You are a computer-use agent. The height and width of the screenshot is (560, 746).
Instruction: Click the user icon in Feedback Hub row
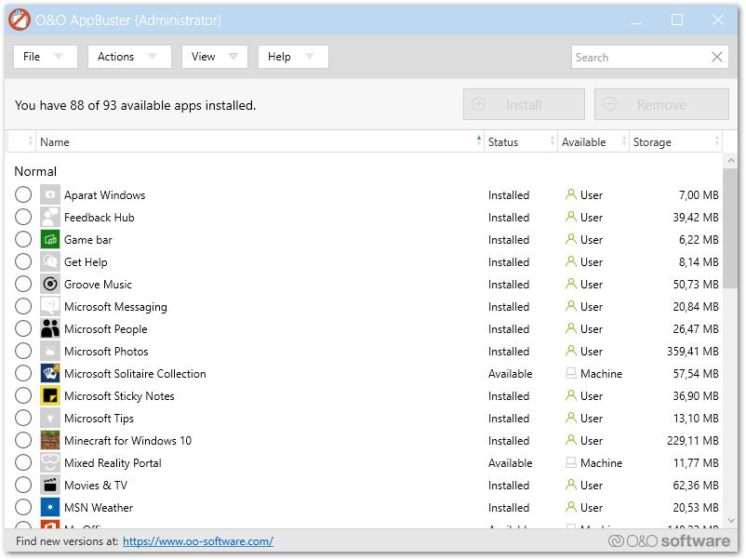point(570,217)
